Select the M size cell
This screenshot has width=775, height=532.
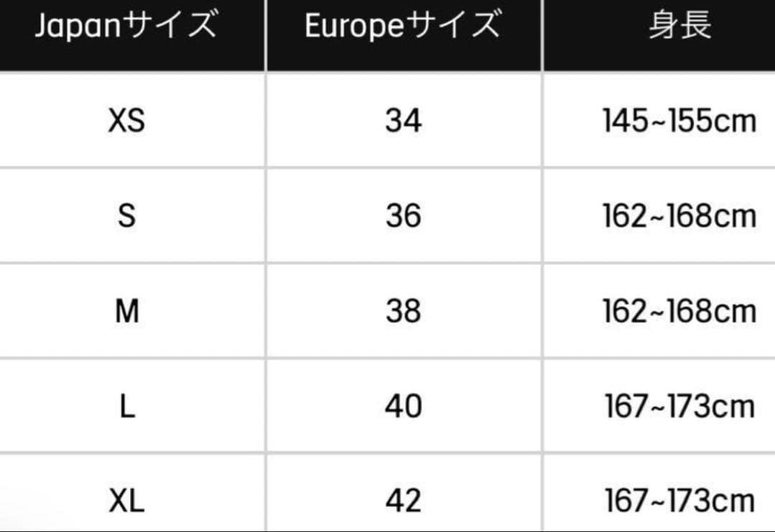(x=126, y=311)
